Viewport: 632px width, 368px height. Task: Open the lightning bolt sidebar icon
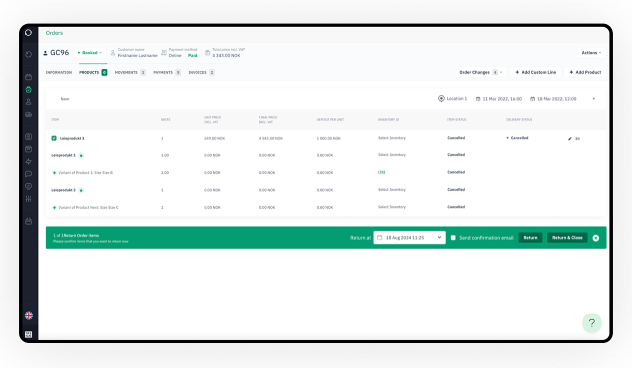point(29,162)
